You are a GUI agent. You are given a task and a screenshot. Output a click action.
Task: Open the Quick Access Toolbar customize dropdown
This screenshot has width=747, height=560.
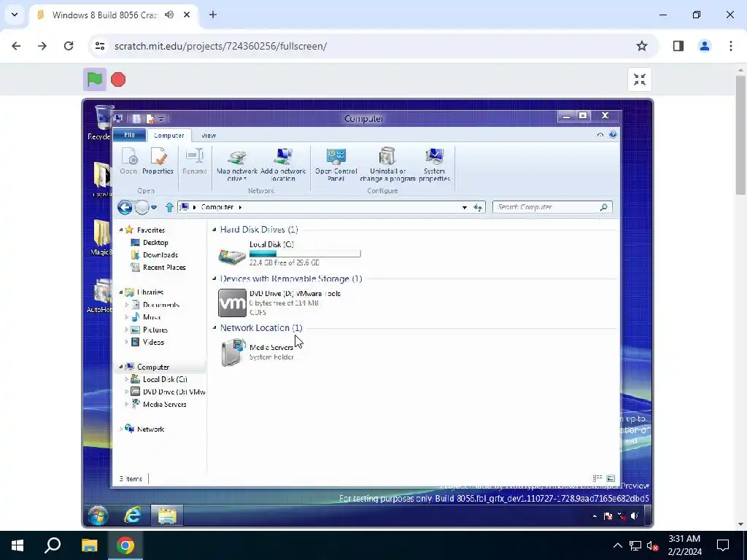point(161,119)
